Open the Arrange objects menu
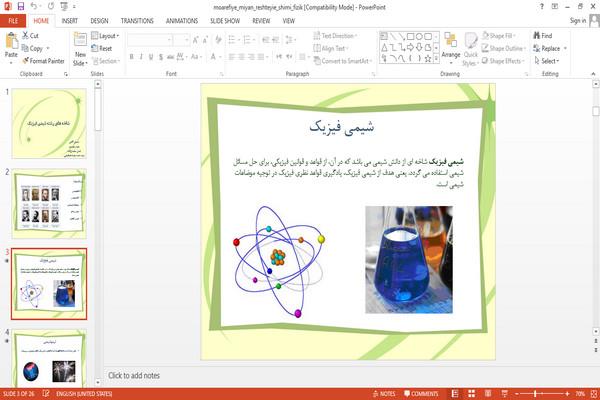Image resolution: width=600 pixels, height=400 pixels. [451, 49]
